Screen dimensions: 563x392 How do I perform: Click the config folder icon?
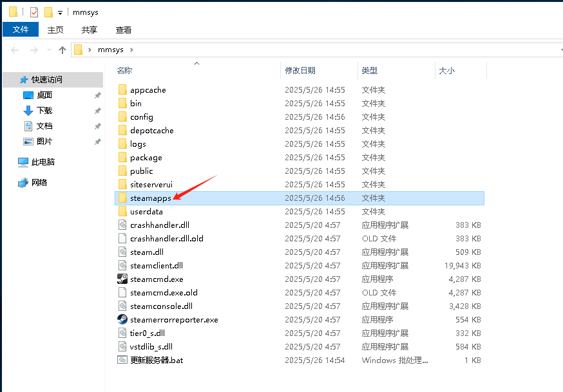coord(122,117)
